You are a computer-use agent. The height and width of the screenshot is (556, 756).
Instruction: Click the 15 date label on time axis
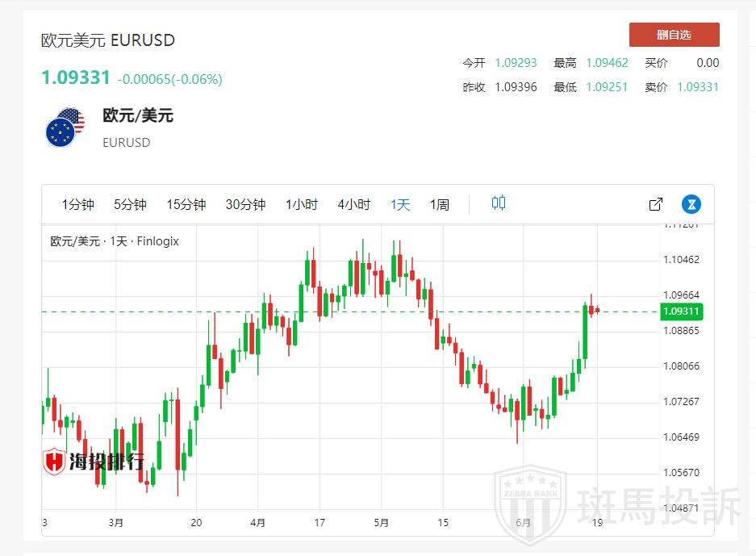(x=443, y=523)
